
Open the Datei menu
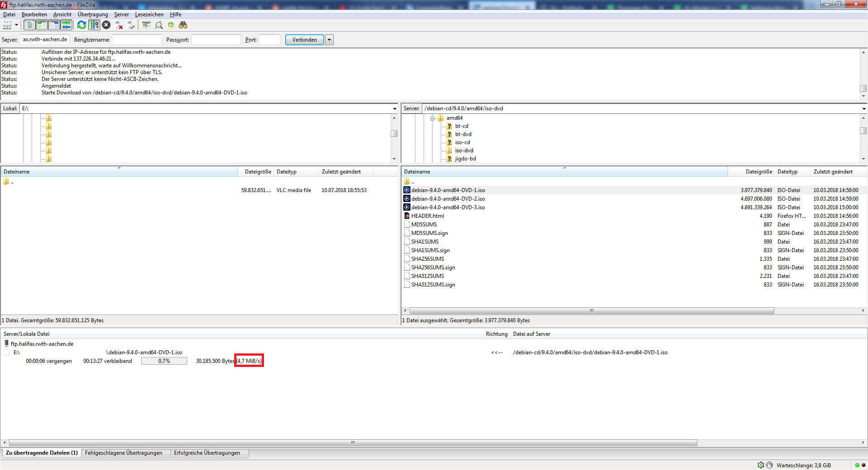9,14
